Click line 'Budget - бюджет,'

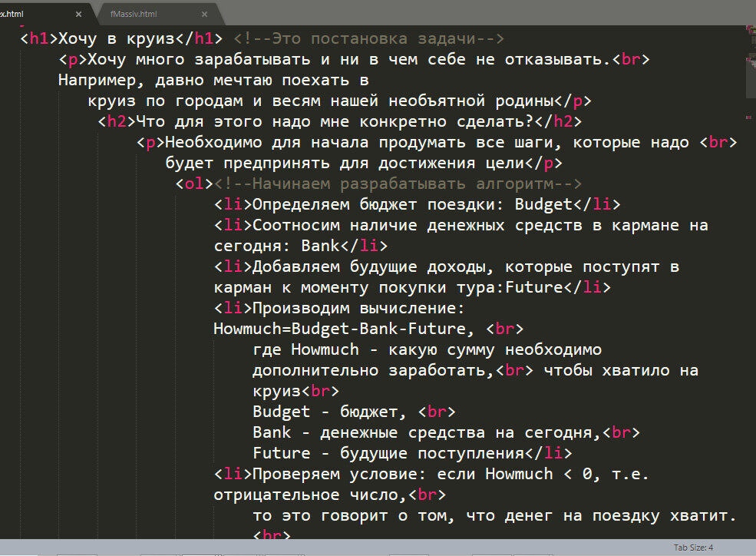pyautogui.click(x=354, y=412)
